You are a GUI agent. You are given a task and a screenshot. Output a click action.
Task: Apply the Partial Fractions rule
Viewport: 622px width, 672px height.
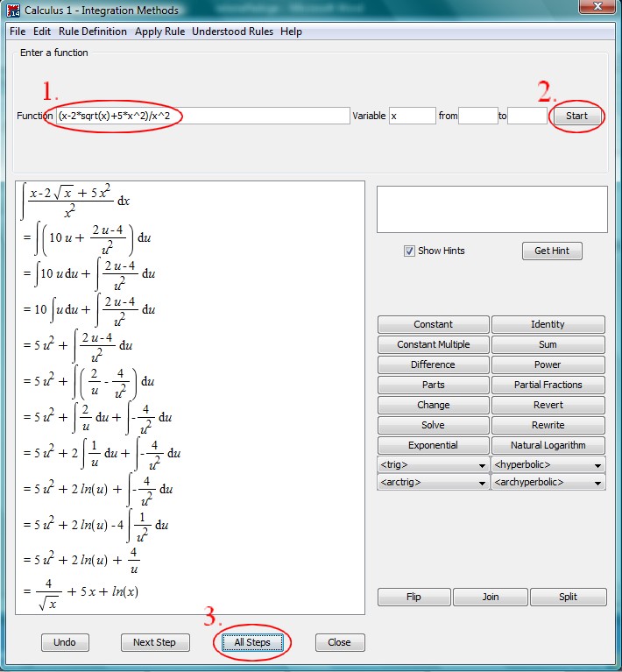coord(548,385)
